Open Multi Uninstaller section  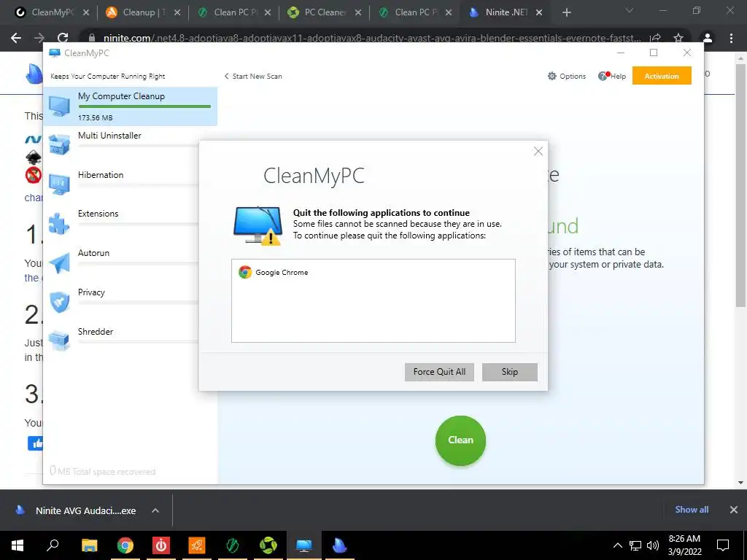(122, 145)
